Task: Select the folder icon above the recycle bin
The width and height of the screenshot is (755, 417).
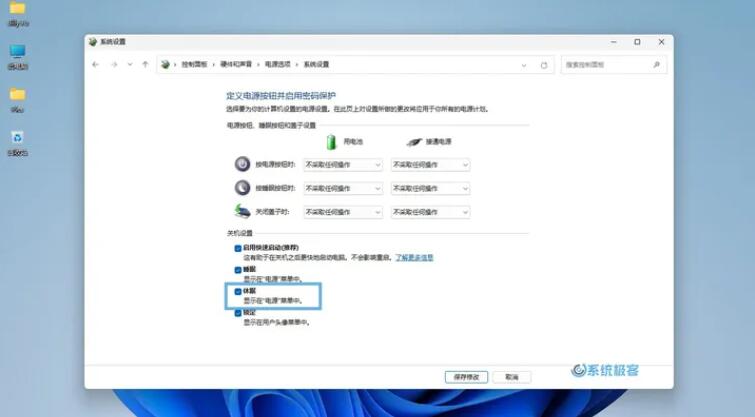Action: pyautogui.click(x=18, y=100)
